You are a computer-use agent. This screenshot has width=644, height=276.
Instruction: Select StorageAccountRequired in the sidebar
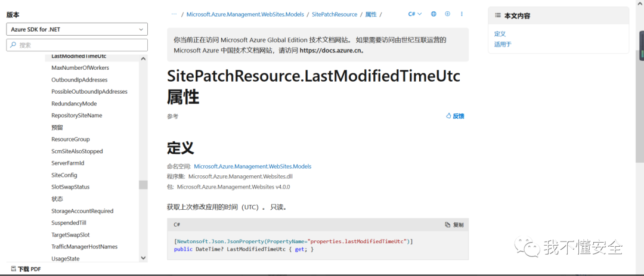click(82, 210)
